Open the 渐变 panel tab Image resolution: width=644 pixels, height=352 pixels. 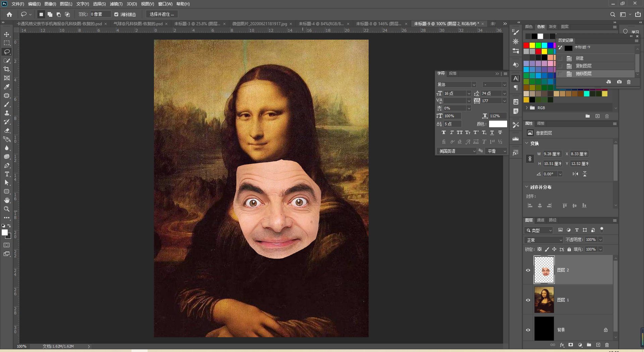(x=552, y=27)
